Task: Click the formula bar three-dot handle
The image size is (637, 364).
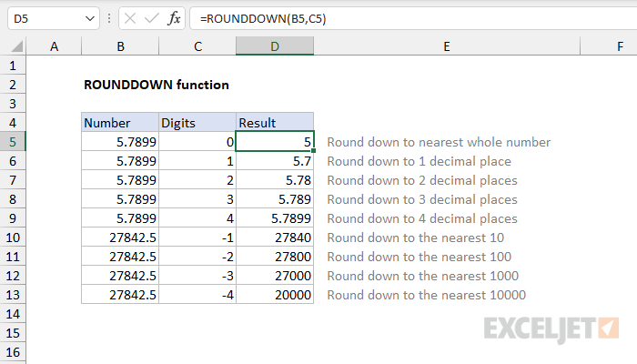Action: point(109,19)
